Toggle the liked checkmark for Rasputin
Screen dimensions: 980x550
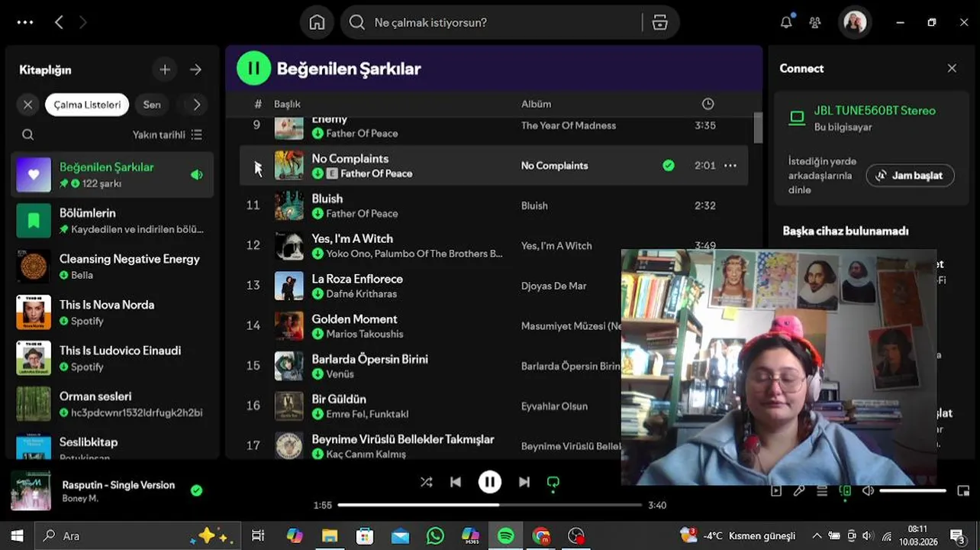[197, 490]
